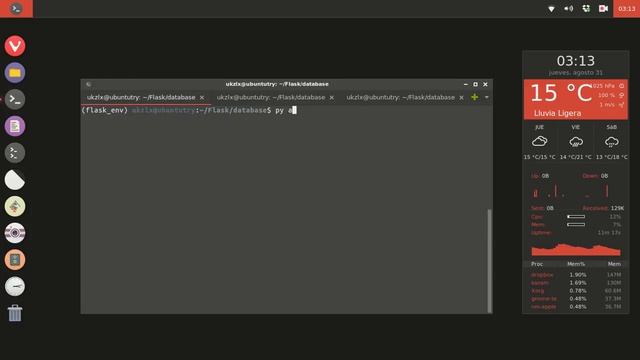640x360 pixels.
Task: Click the terminal icon in the top panel
Action: pyautogui.click(x=16, y=9)
